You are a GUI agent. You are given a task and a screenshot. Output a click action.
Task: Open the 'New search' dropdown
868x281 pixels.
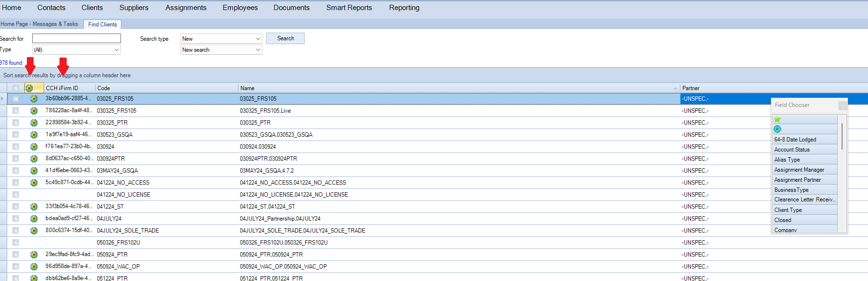pos(221,50)
